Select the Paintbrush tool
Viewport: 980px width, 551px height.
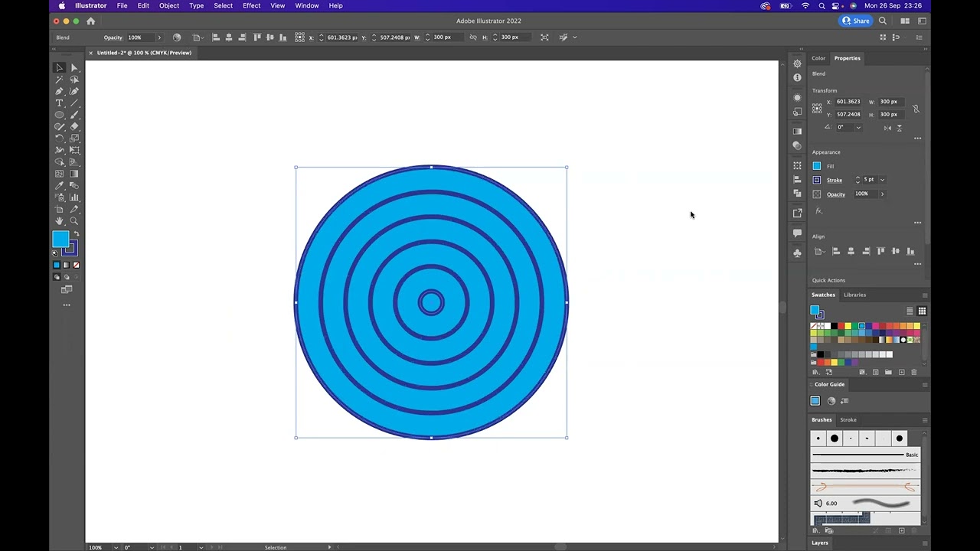74,115
